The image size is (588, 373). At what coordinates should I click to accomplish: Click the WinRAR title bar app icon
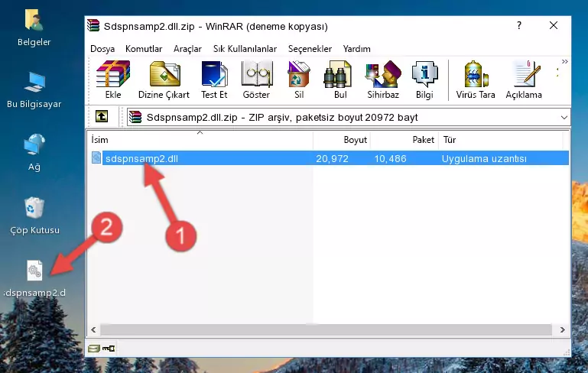[93, 25]
